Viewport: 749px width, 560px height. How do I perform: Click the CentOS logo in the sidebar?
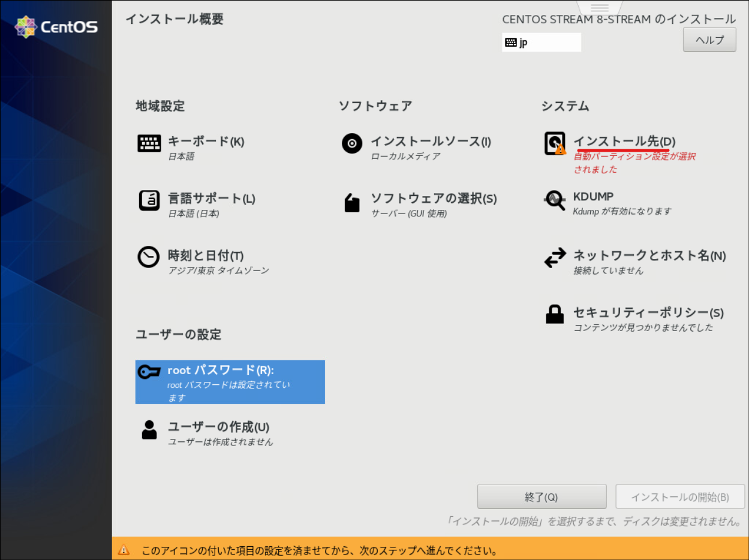56,26
